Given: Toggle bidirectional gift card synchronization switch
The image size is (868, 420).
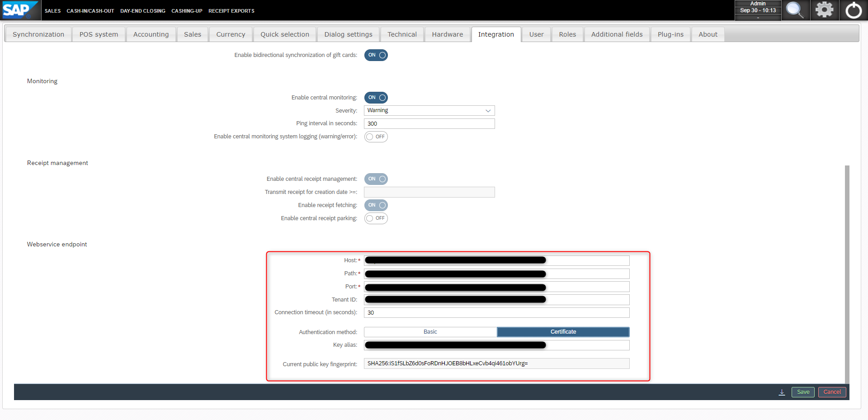Looking at the screenshot, I should click(376, 55).
